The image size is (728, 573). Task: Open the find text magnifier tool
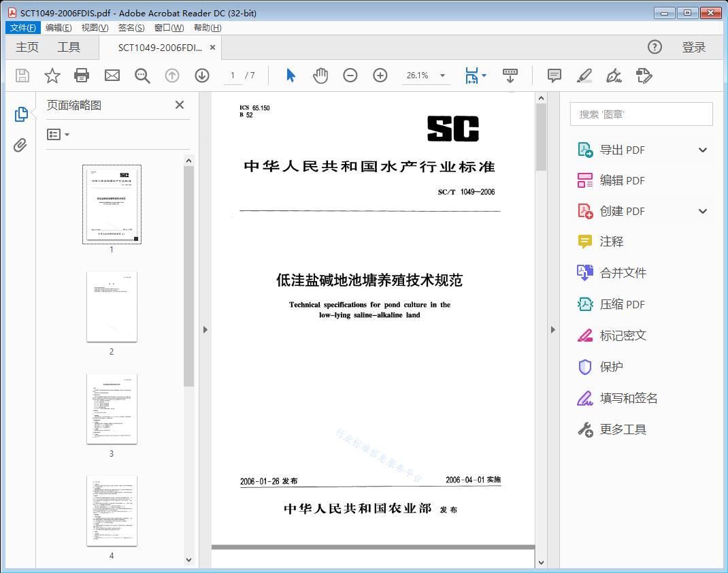142,76
